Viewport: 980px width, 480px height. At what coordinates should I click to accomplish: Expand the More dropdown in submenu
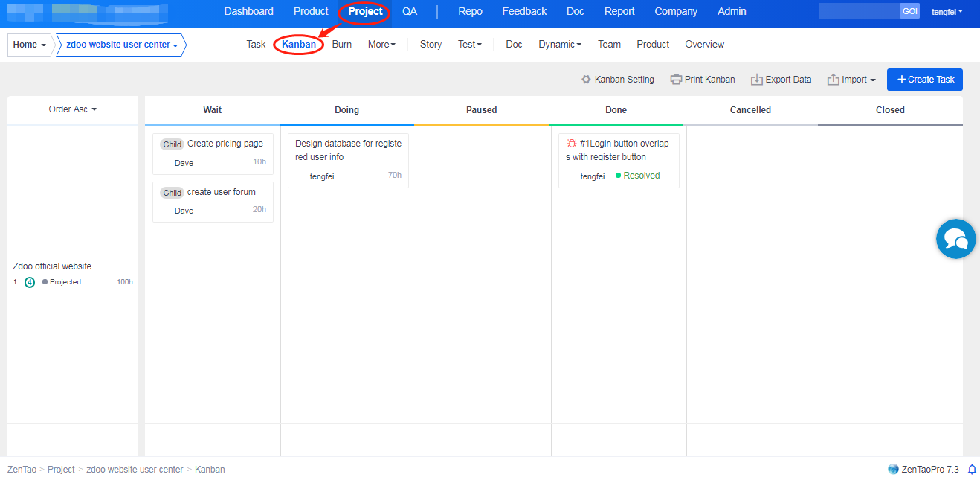click(381, 45)
